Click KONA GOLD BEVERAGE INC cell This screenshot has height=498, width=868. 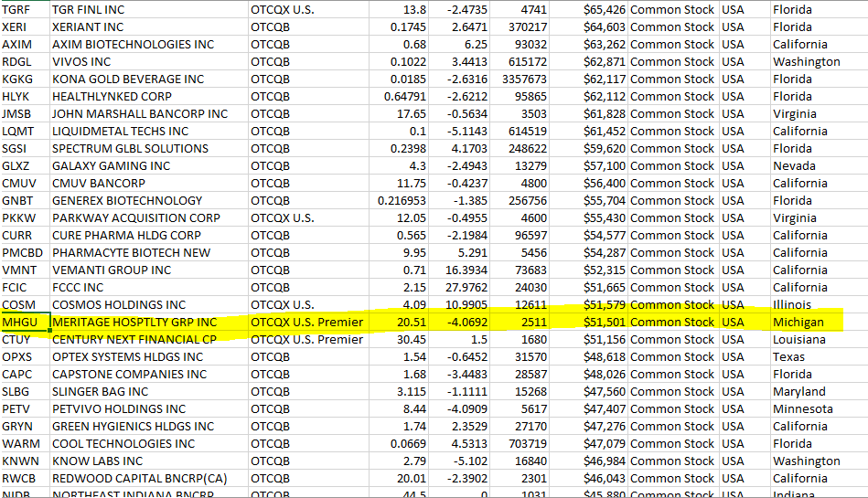tap(149, 79)
